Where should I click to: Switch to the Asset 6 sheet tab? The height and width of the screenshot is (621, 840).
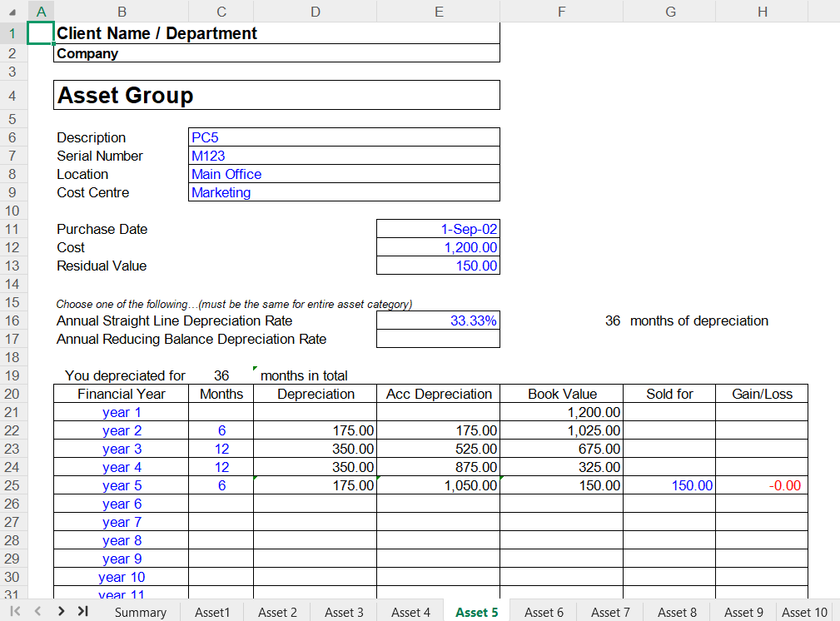tap(544, 612)
